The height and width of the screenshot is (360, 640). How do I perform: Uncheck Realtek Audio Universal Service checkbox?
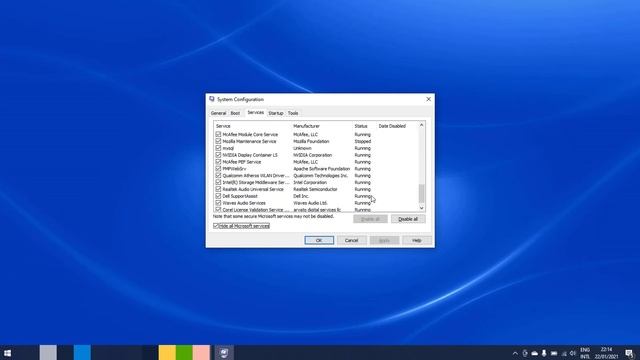pos(218,189)
